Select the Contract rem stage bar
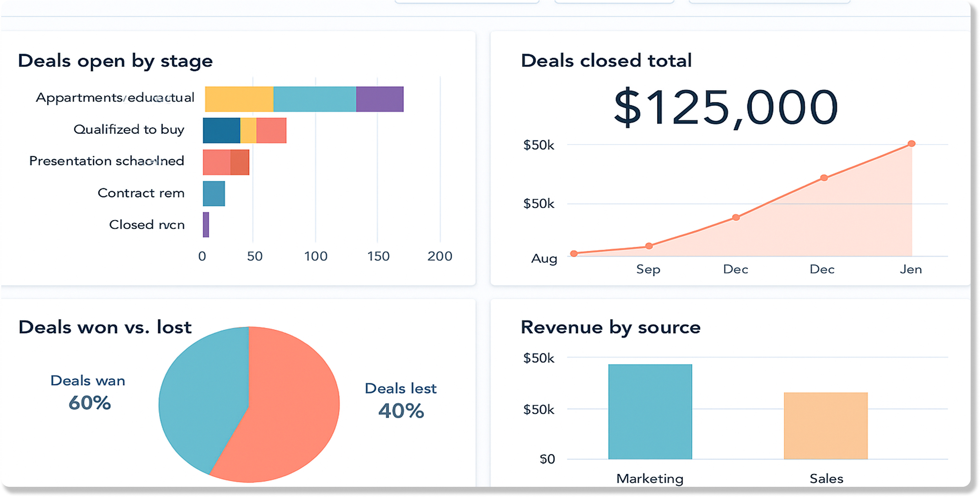The image size is (980, 497). click(213, 193)
